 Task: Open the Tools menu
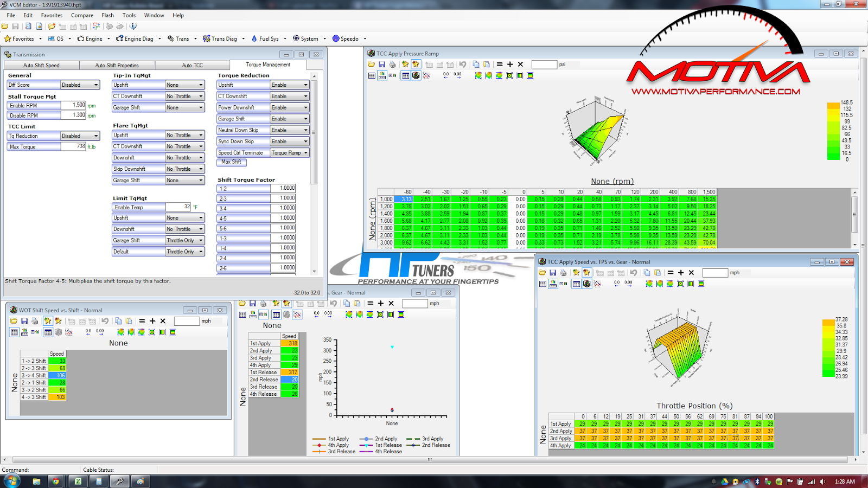pos(129,15)
